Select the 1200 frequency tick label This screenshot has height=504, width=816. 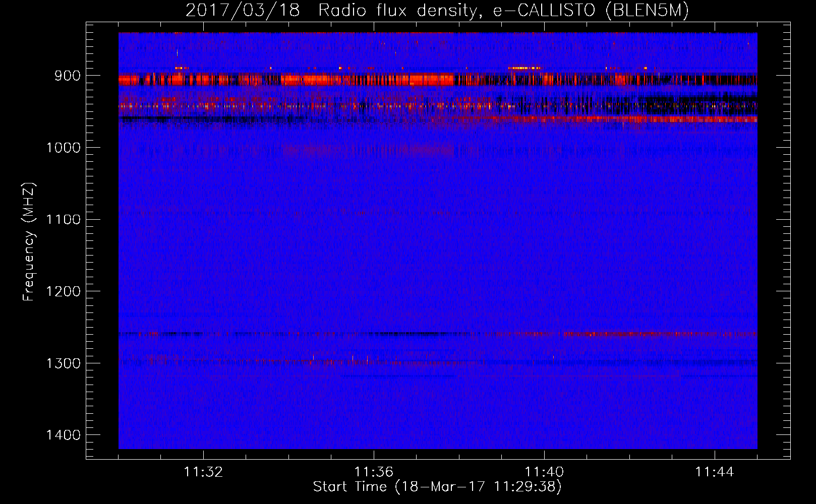tap(63, 292)
